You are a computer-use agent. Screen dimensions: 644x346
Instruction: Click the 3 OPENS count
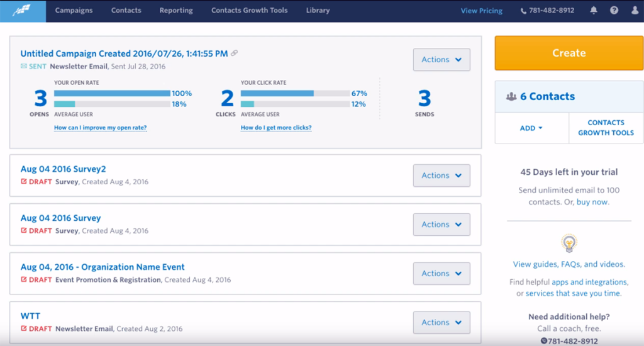pyautogui.click(x=40, y=99)
